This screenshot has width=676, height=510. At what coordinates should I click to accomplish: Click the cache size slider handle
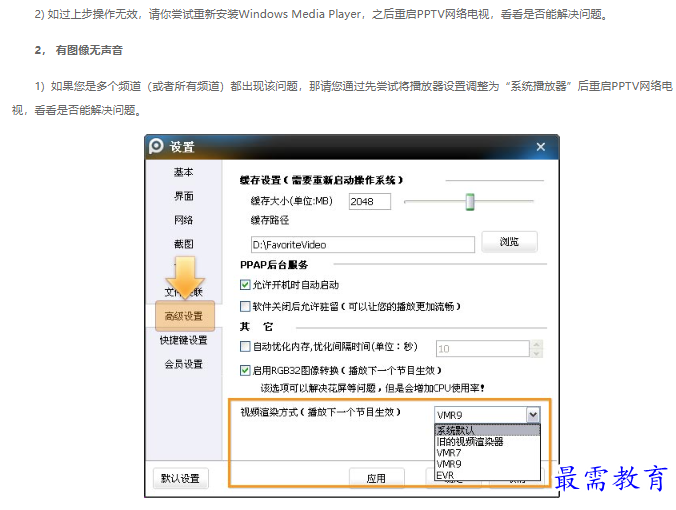(x=470, y=202)
